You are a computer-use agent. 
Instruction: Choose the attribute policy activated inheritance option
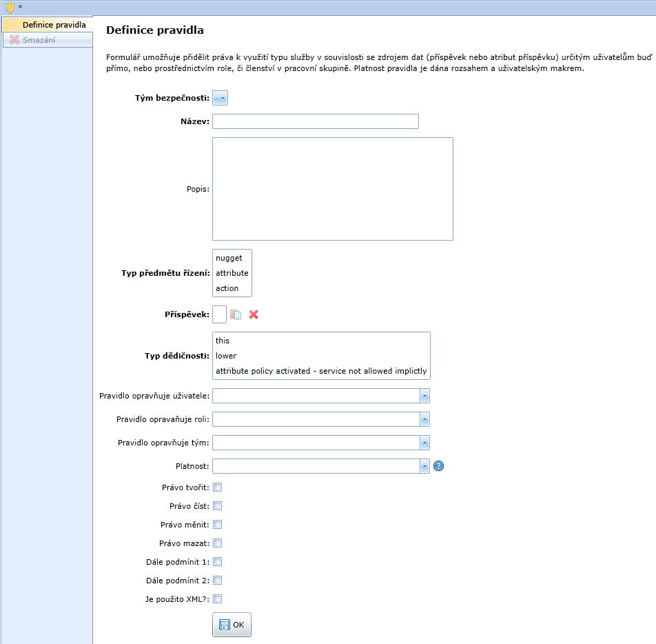coord(321,371)
